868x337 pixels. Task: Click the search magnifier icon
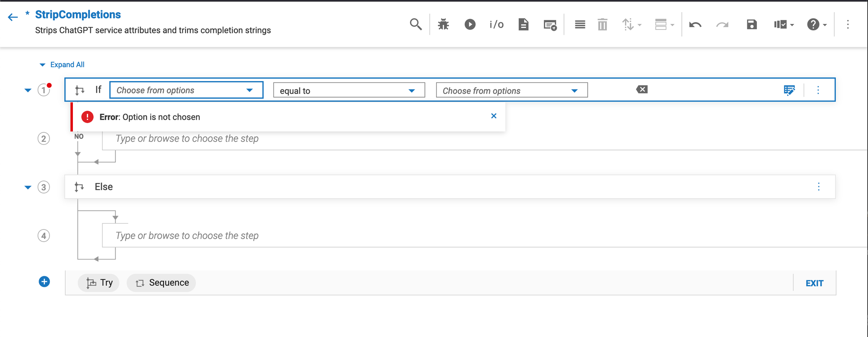tap(415, 24)
